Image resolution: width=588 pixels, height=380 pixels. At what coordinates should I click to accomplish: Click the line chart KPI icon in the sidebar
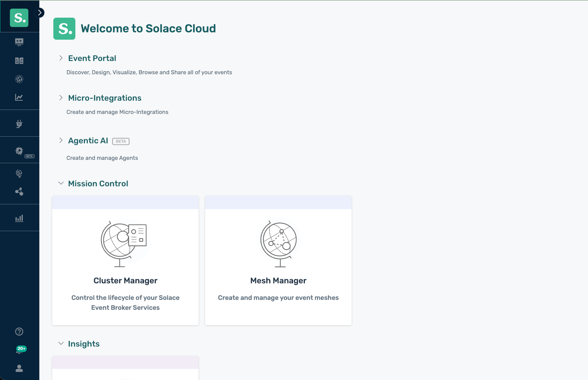tap(19, 97)
